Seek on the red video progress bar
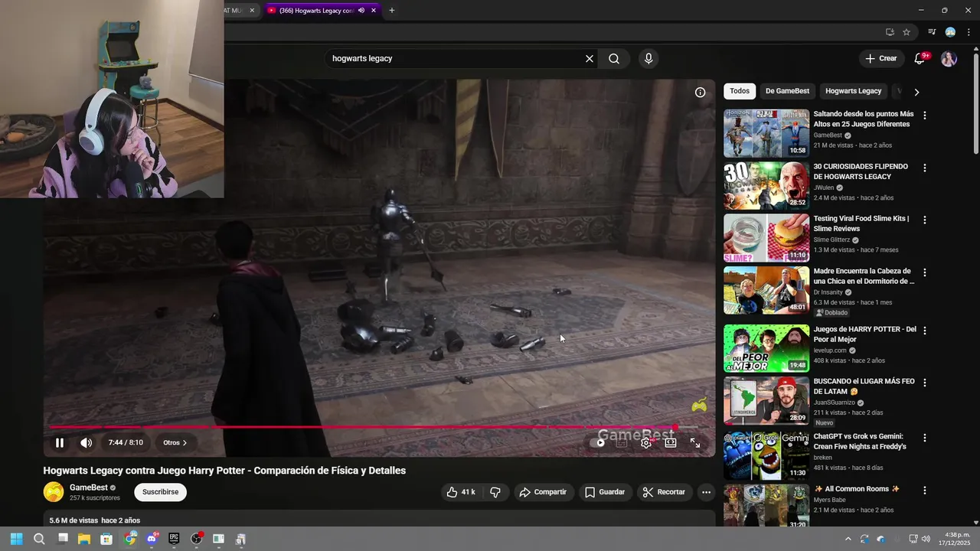The height and width of the screenshot is (551, 980). (x=374, y=427)
